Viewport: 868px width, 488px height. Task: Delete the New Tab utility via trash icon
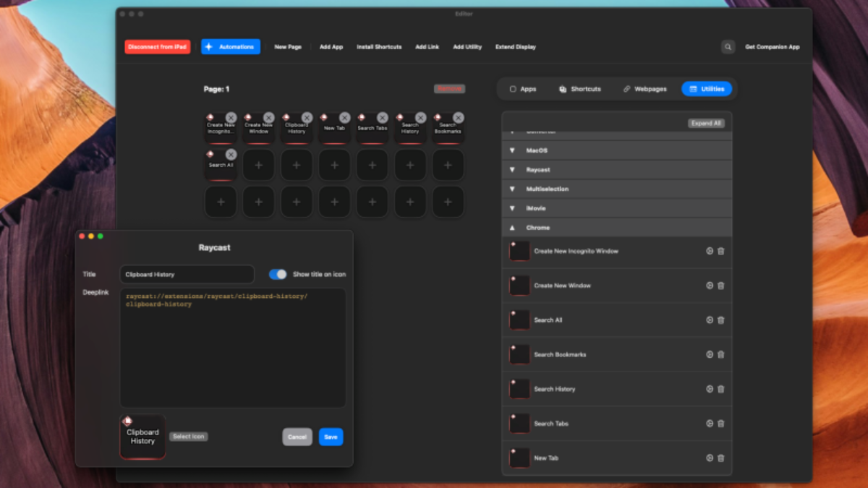[x=721, y=458]
